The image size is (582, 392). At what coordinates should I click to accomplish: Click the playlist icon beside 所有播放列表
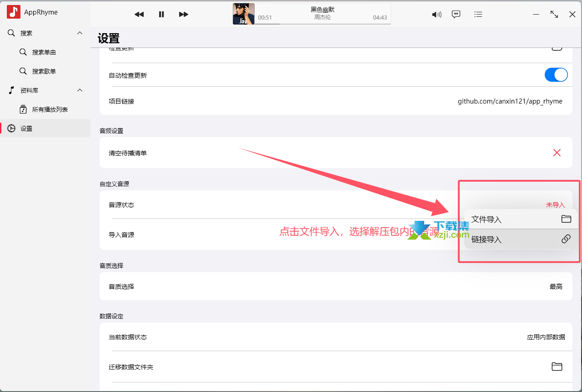tap(23, 109)
